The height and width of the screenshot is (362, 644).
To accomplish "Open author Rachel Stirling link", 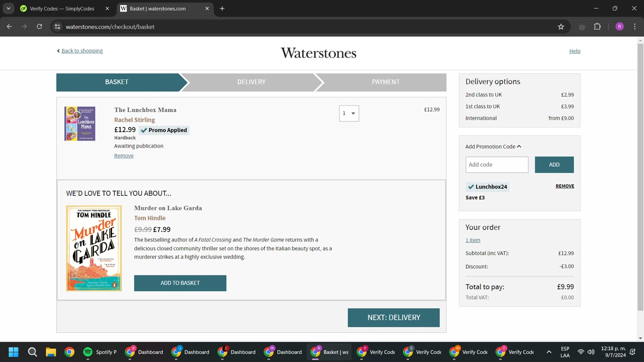I will [x=134, y=120].
